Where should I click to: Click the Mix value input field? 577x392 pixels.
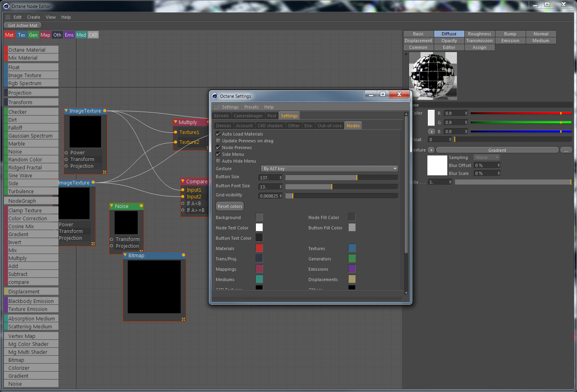coord(438,182)
